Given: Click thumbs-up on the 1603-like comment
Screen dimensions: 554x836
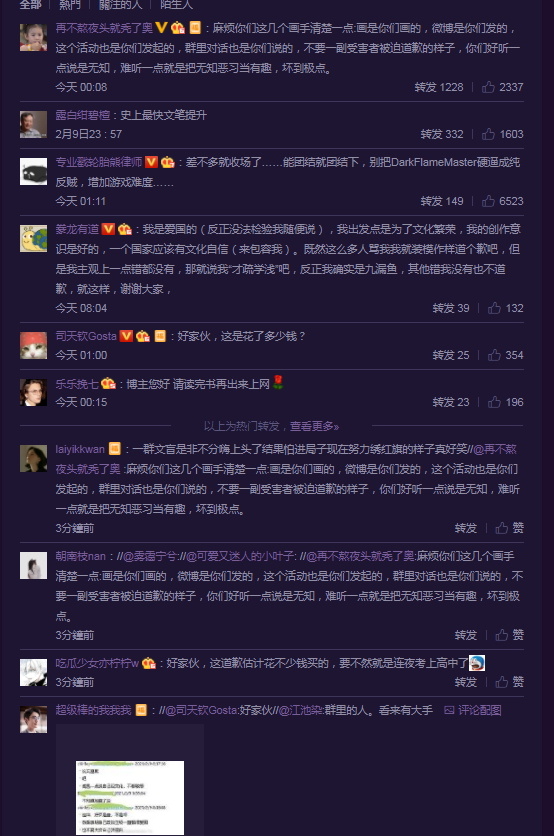Looking at the screenshot, I should [x=502, y=134].
